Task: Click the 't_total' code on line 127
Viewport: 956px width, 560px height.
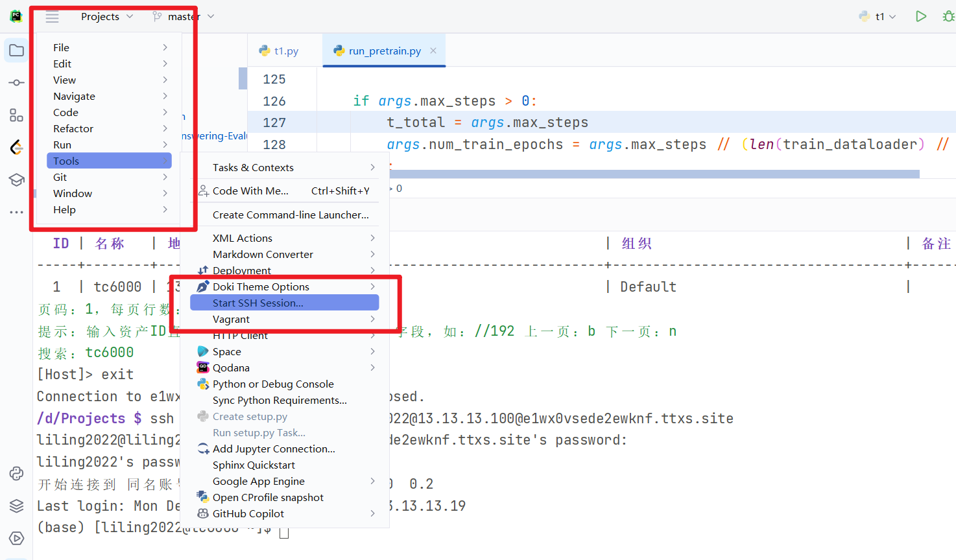Action: pyautogui.click(x=416, y=122)
